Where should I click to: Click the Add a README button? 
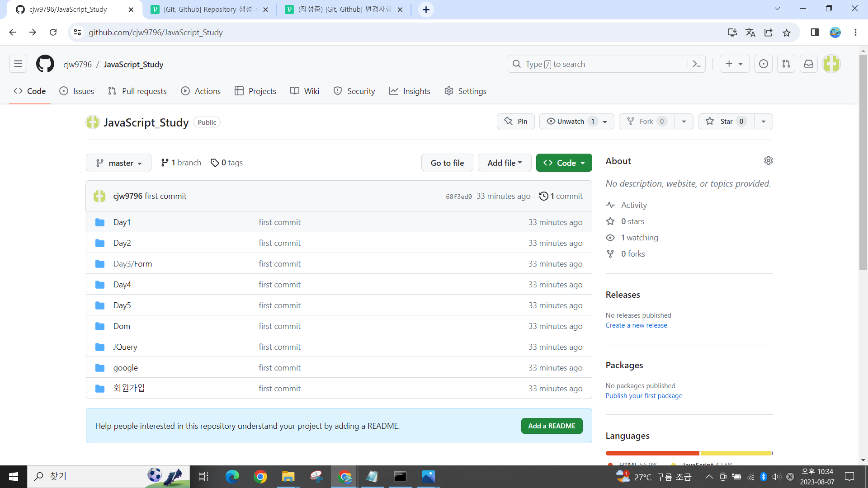point(552,426)
